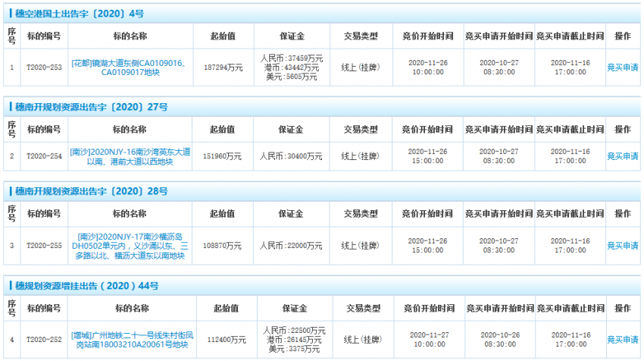The height and width of the screenshot is (361, 644).
Task: Select the T2020-254 item number cell
Action: [43, 156]
